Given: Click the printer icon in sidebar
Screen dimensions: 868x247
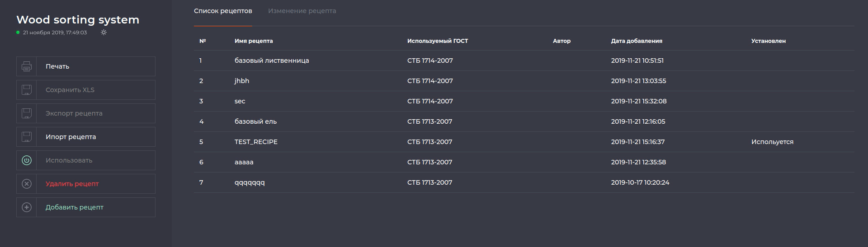Looking at the screenshot, I should (27, 66).
